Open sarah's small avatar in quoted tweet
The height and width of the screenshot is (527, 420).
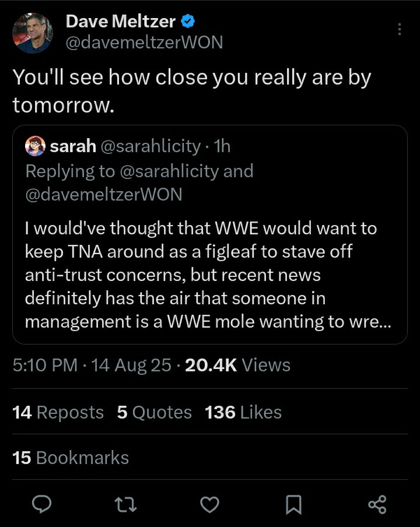tap(35, 146)
